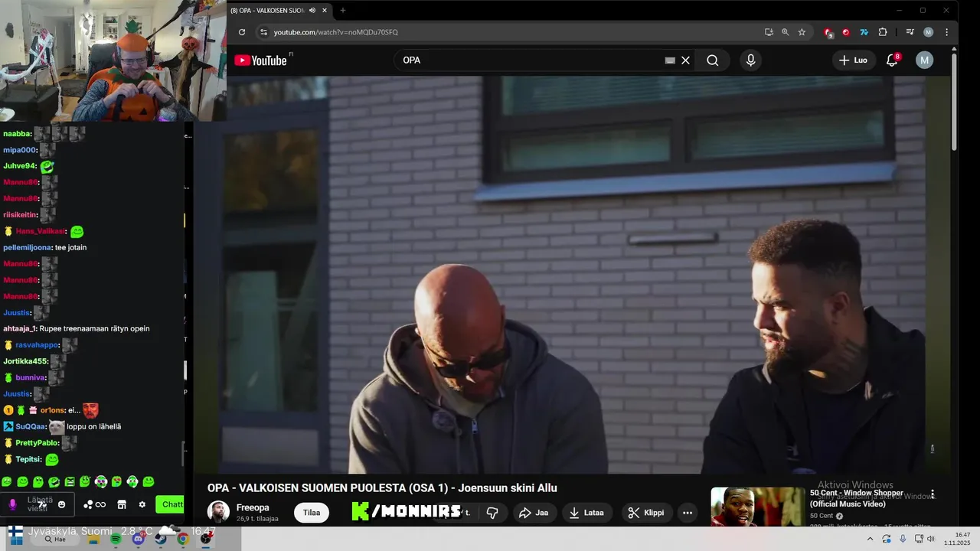
Task: Click ahtaaja_1's chat message
Action: 94,328
